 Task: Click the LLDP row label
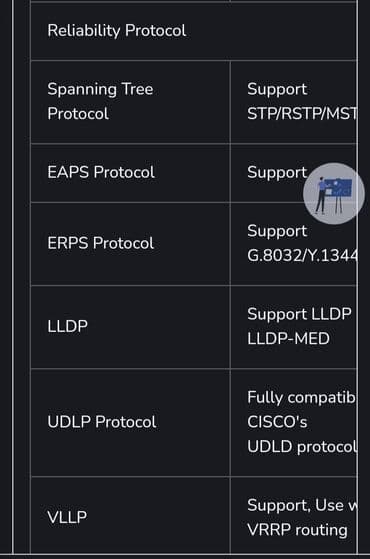click(x=67, y=326)
